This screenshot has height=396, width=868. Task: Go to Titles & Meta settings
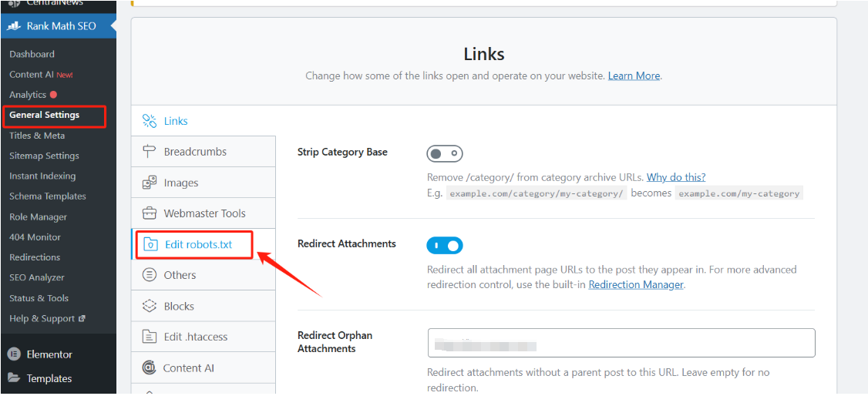37,136
